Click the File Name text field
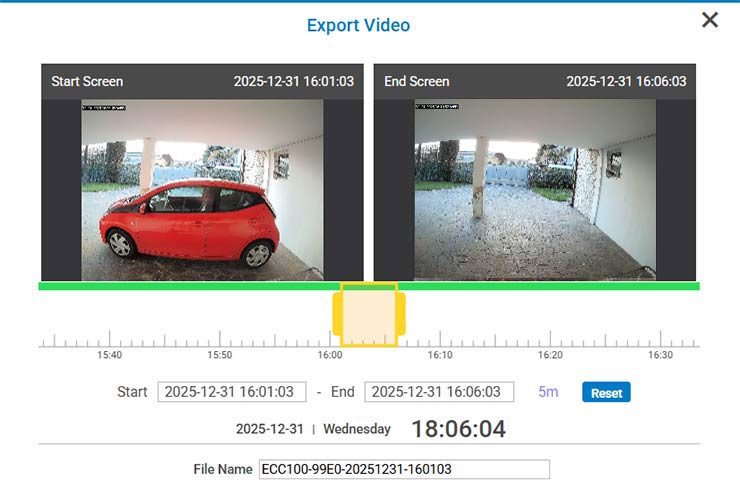This screenshot has width=740, height=493. (403, 469)
